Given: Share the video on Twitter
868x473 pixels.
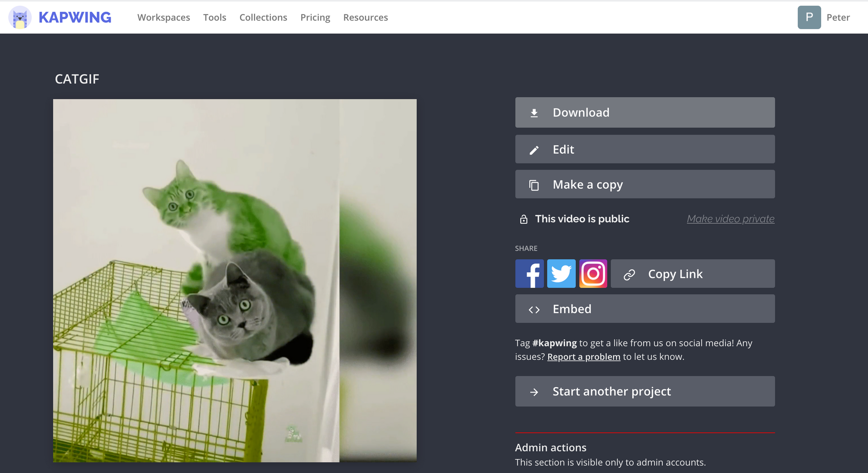Looking at the screenshot, I should 561,274.
